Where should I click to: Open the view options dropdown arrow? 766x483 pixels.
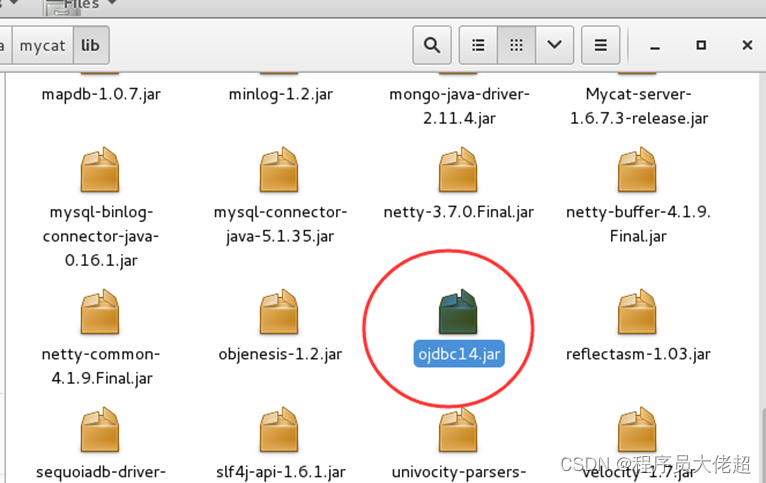point(554,45)
